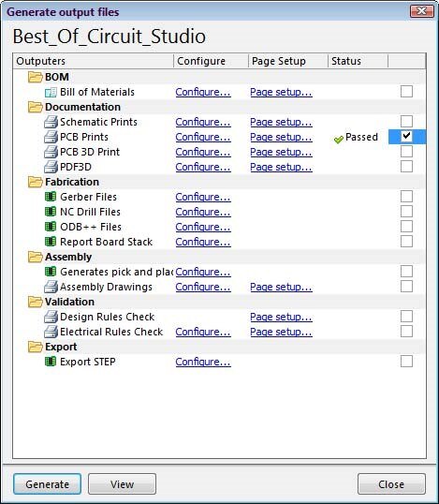Click the PDF3D printer icon
The height and width of the screenshot is (504, 439).
[51, 167]
